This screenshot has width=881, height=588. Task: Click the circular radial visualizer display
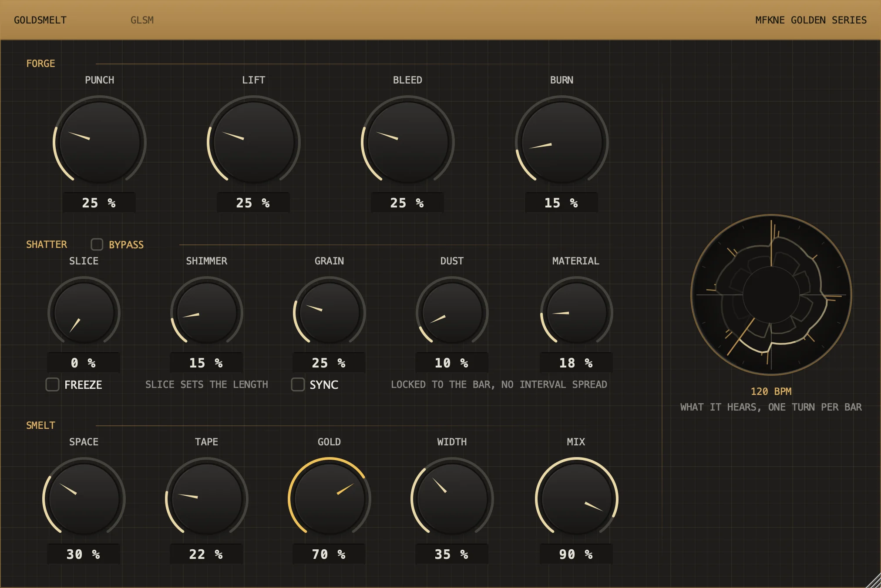(x=771, y=295)
